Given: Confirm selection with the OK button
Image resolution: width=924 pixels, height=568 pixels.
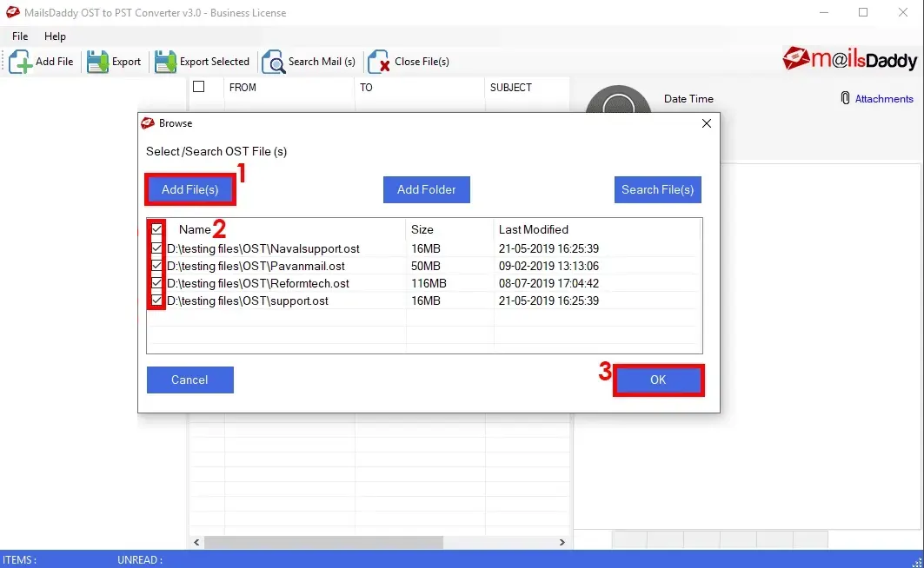Looking at the screenshot, I should point(658,380).
